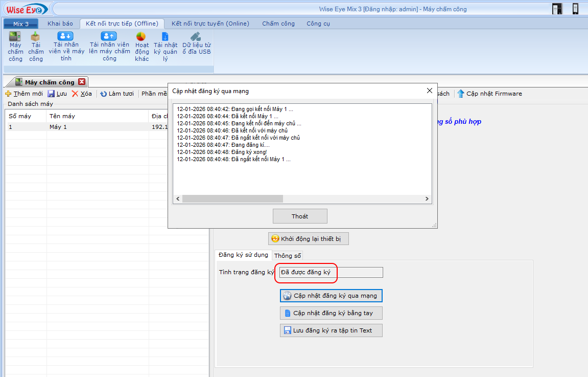Open the Kết nối trực tuyến (Online) tab
This screenshot has width=588, height=377.
[x=210, y=24]
